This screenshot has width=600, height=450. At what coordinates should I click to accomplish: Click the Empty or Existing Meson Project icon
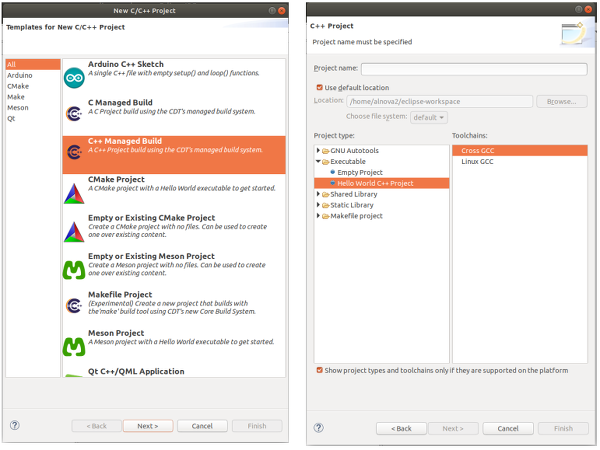pyautogui.click(x=74, y=270)
